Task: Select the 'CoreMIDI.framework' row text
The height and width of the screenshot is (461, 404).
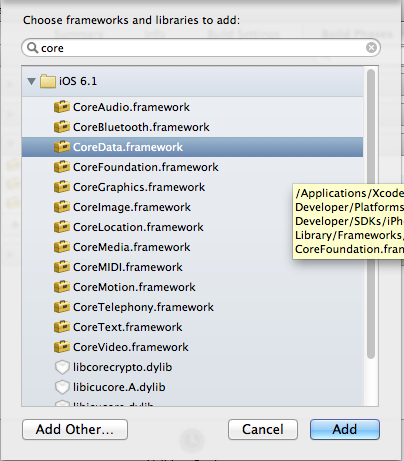Action: click(x=128, y=267)
